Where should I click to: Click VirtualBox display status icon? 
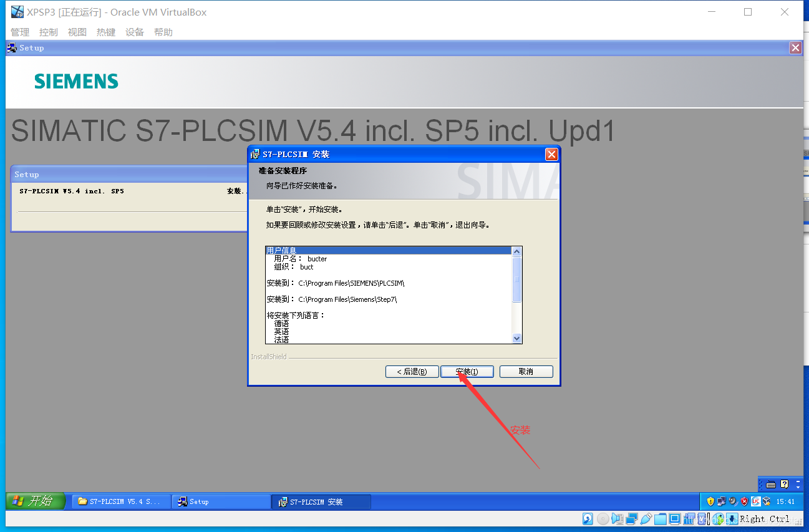(674, 519)
